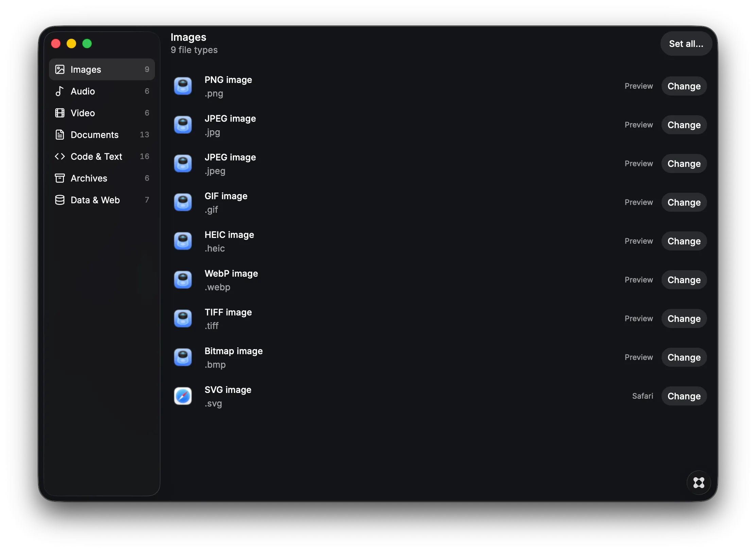Show the Code & Text category
756x552 pixels.
coord(102,156)
